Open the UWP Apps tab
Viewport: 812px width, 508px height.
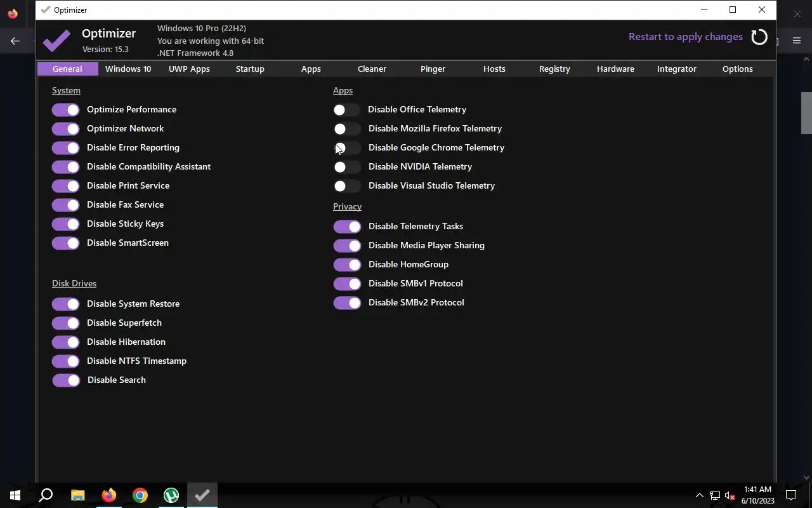point(189,69)
